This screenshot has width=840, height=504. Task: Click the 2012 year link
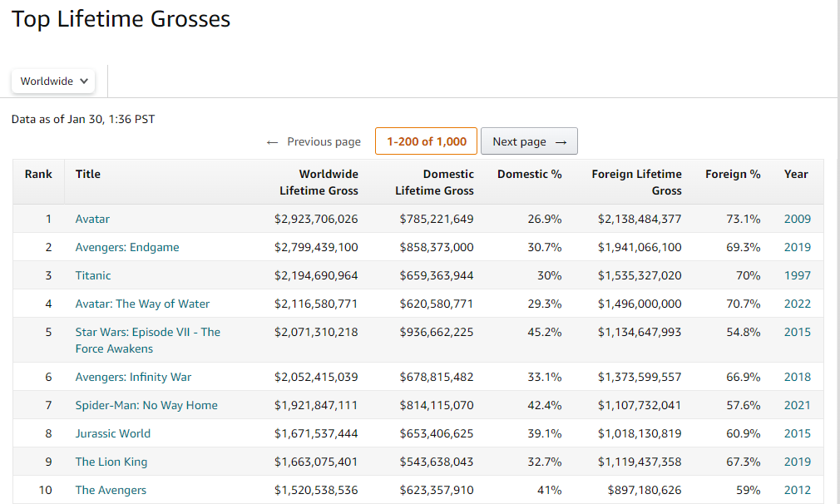tap(798, 491)
